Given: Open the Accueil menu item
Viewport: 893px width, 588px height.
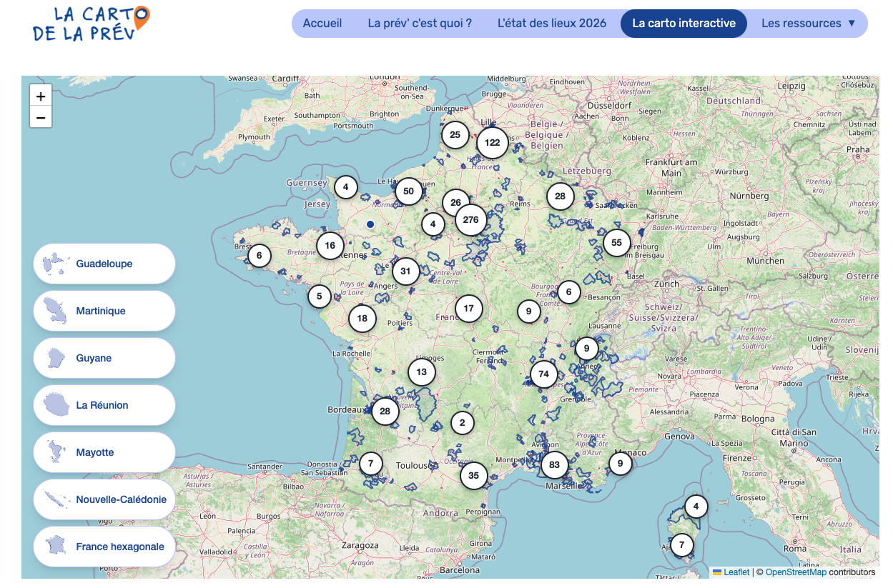Looking at the screenshot, I should 322,23.
